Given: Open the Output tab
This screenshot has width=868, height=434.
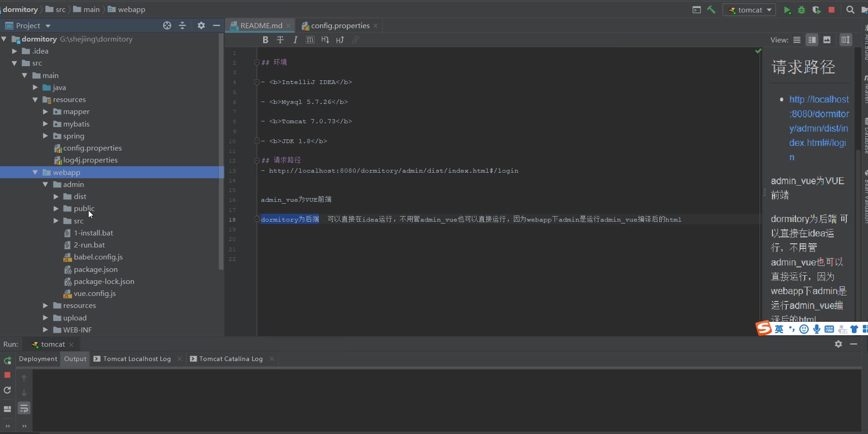Looking at the screenshot, I should (75, 359).
